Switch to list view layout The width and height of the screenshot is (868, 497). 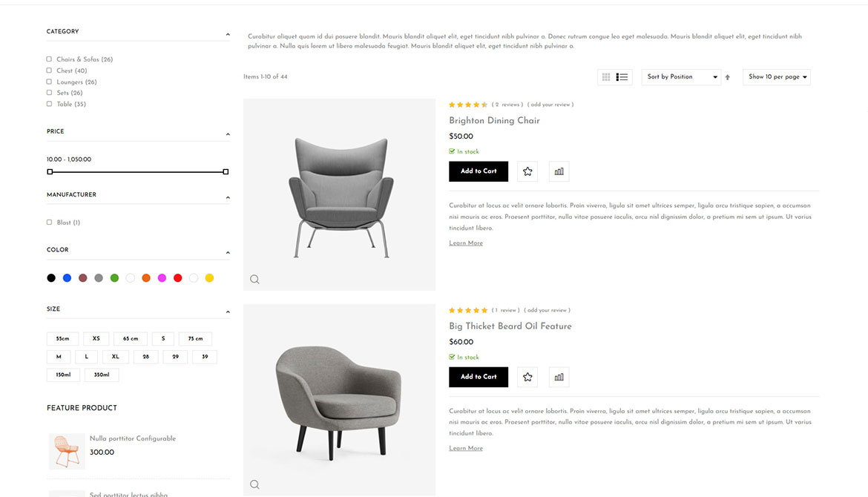(622, 77)
